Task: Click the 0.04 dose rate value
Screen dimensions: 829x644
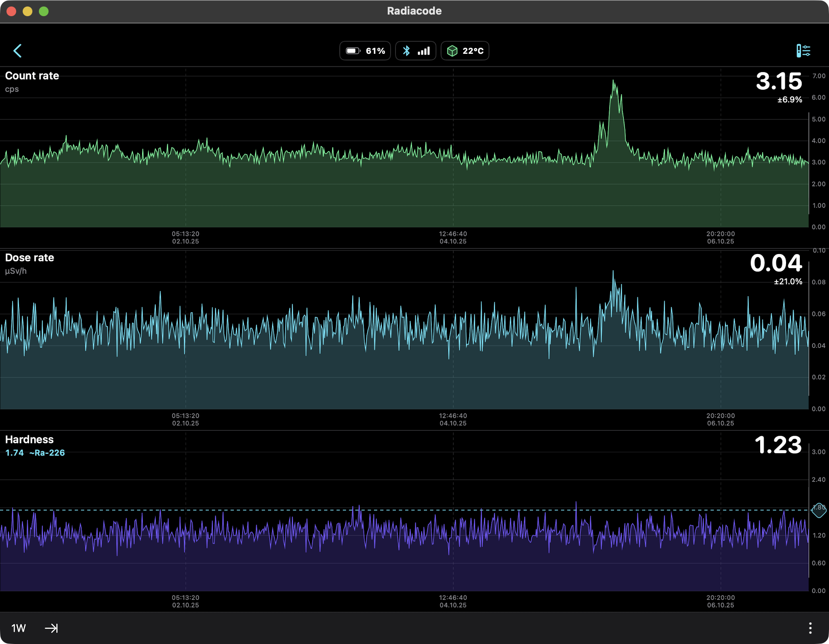Action: click(x=776, y=263)
